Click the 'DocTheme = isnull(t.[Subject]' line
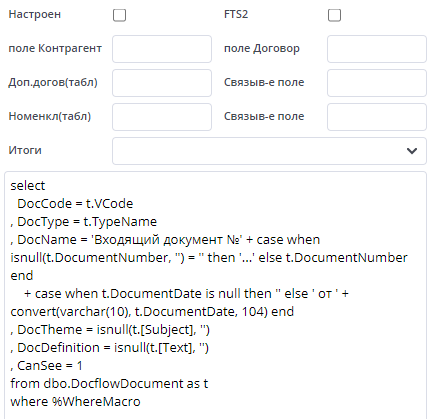This screenshot has width=432, height=419. click(110, 330)
